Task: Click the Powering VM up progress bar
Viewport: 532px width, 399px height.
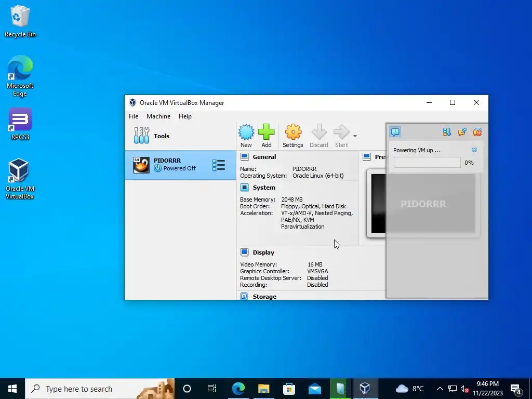Action: (427, 163)
